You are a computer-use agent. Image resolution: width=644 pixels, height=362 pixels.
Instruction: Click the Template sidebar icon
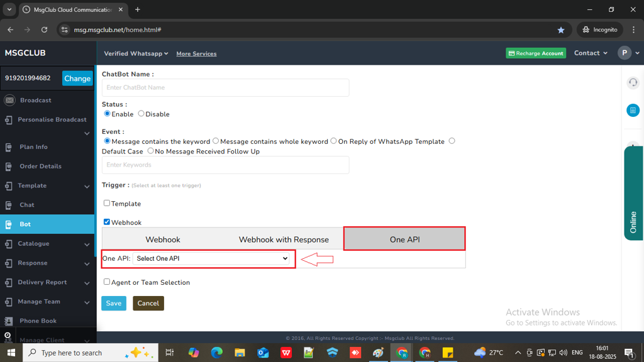(x=9, y=186)
